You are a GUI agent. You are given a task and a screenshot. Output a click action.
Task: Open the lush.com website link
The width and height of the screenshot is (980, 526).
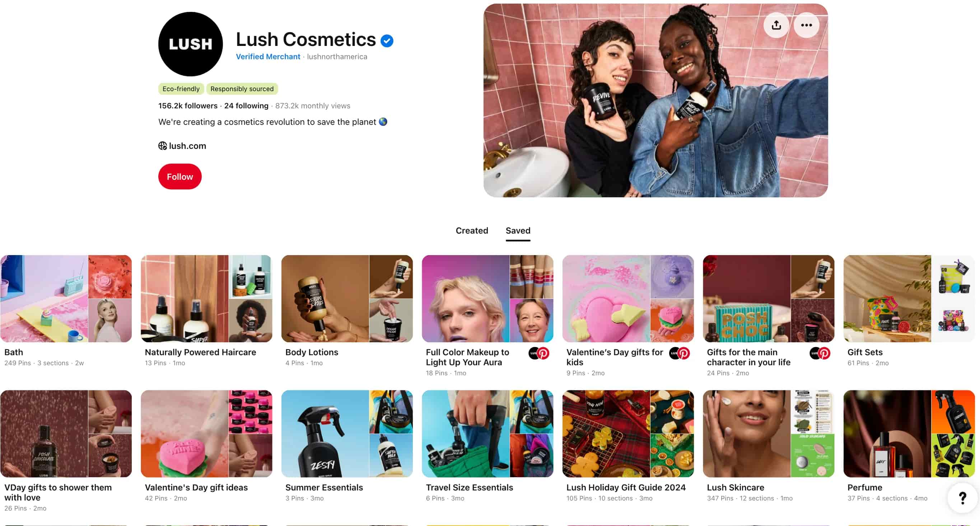coord(187,146)
